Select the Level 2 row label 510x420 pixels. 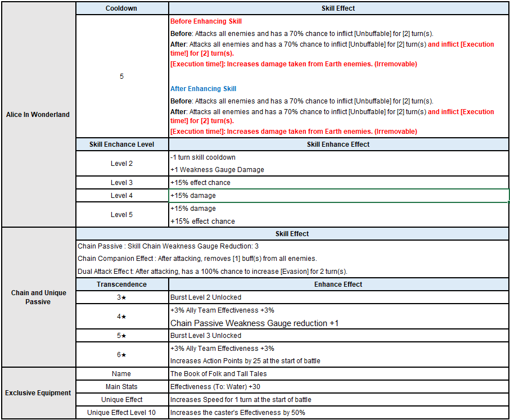pos(121,164)
